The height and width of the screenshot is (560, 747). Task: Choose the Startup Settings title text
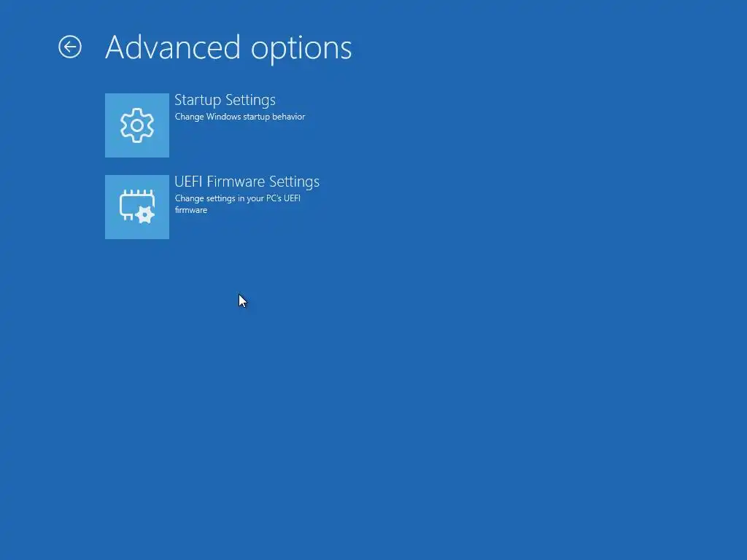pos(225,101)
